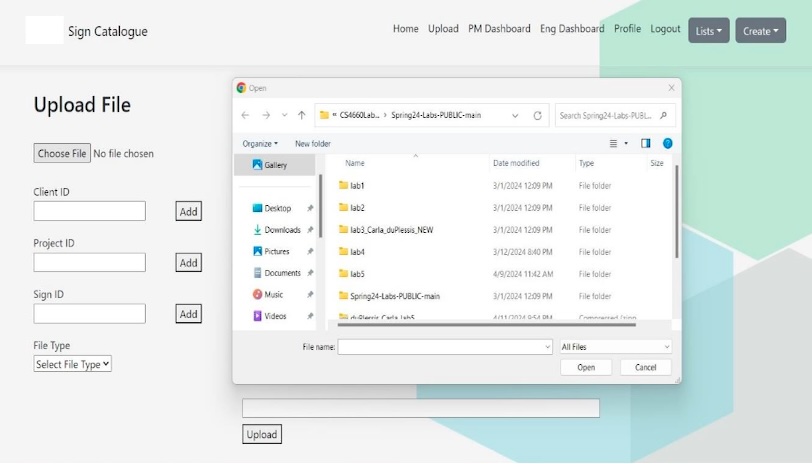Expand address bar history chevron

pyautogui.click(x=515, y=115)
